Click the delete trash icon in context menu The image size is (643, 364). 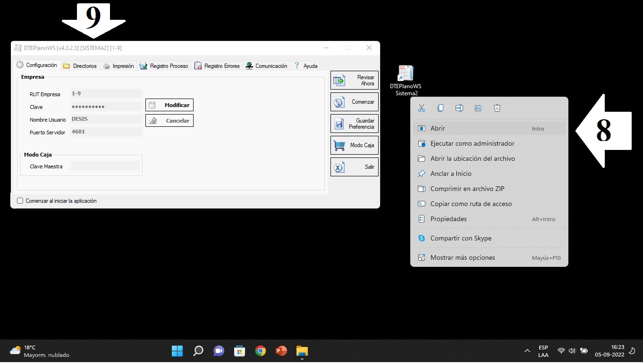(497, 108)
